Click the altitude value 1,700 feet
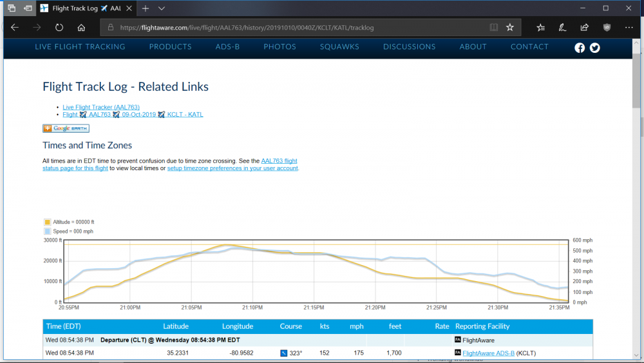 tap(394, 353)
